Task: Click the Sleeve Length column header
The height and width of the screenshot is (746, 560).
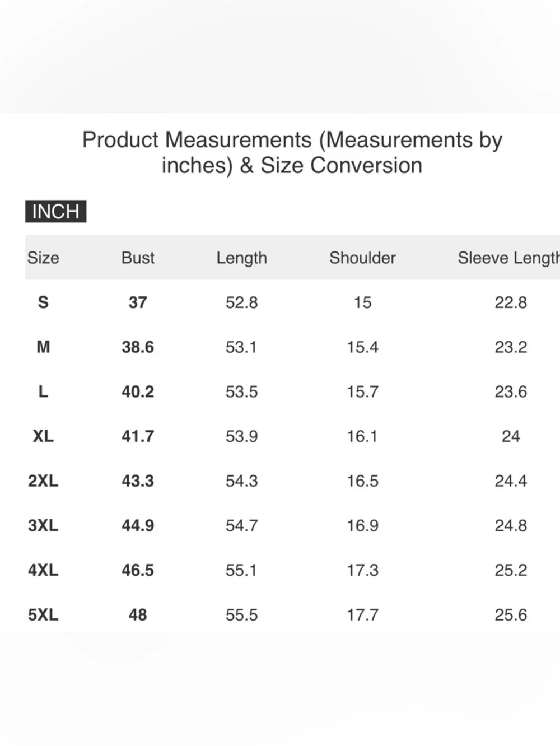Action: coord(508,258)
